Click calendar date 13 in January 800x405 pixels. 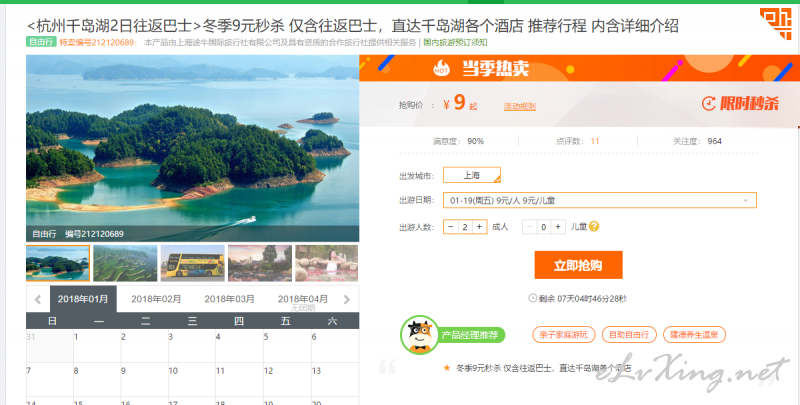(335, 379)
